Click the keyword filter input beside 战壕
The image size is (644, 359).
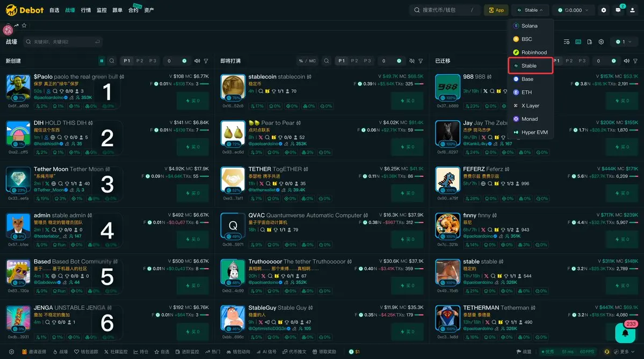[x=63, y=42]
